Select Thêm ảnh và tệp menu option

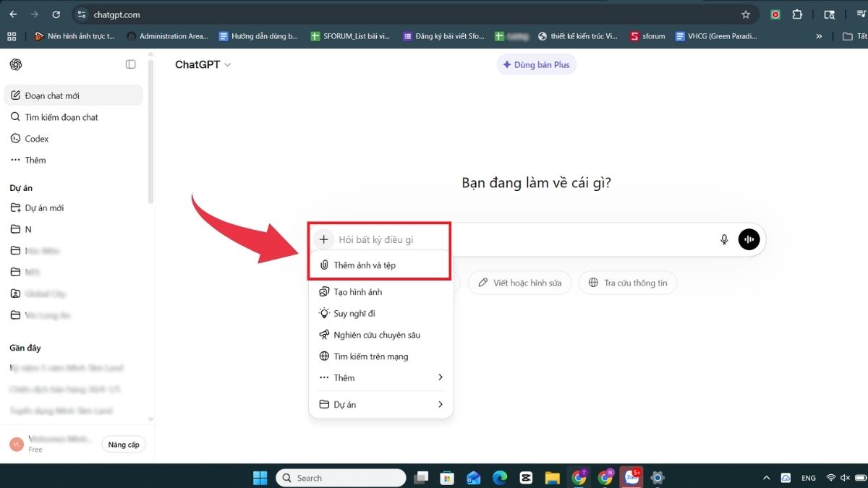(381, 265)
